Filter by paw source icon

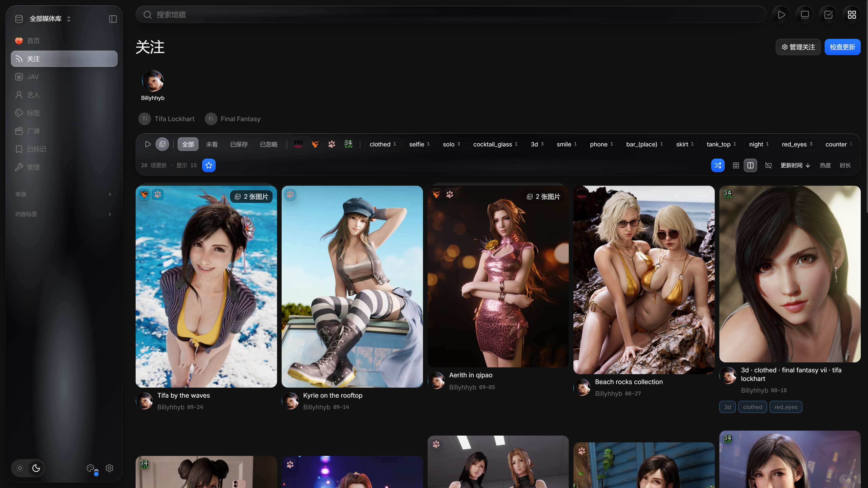pyautogui.click(x=332, y=144)
